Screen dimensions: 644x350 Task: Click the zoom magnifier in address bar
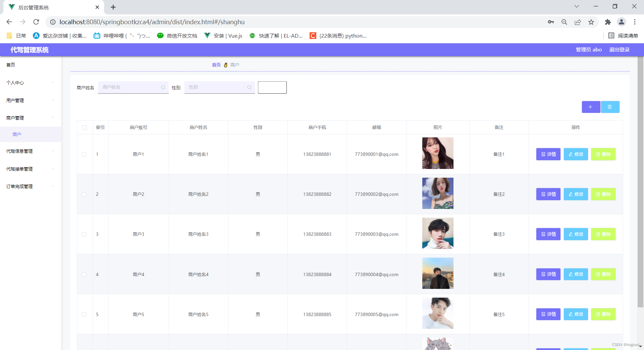564,22
